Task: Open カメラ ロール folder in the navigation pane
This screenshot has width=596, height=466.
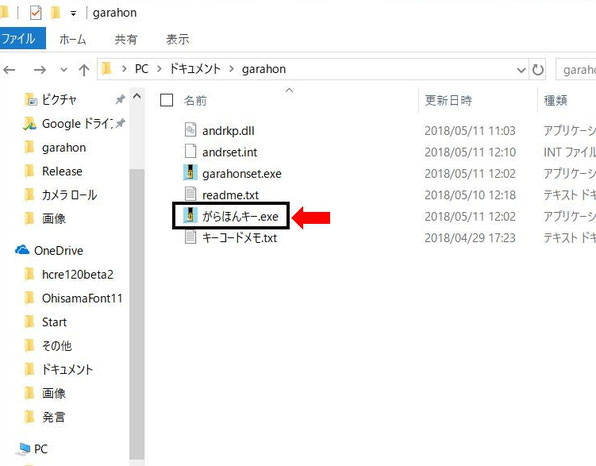Action: 69,195
